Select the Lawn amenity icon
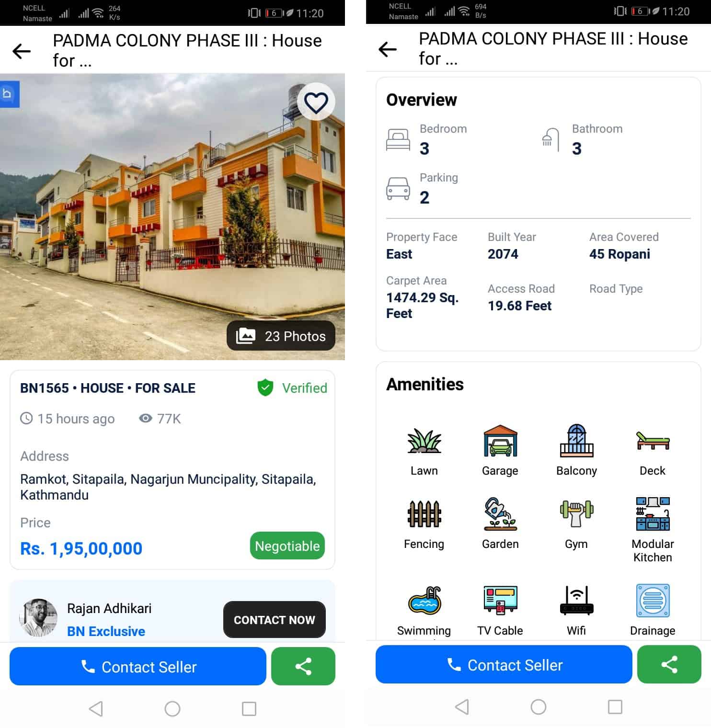 click(x=424, y=441)
